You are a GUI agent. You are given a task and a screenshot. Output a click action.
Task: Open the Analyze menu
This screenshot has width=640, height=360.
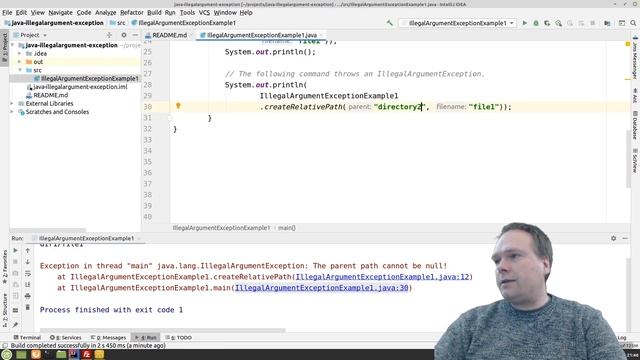tap(105, 13)
